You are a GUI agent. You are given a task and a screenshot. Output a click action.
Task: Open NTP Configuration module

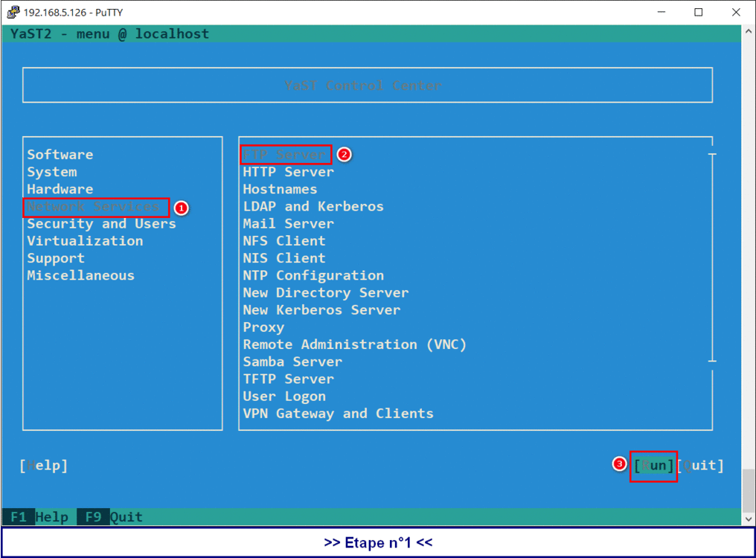pyautogui.click(x=313, y=275)
